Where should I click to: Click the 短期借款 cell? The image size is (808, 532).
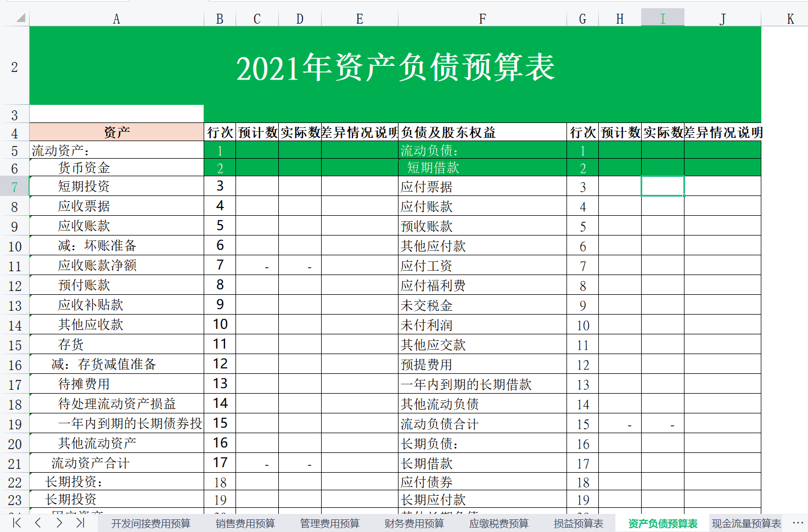click(x=482, y=168)
